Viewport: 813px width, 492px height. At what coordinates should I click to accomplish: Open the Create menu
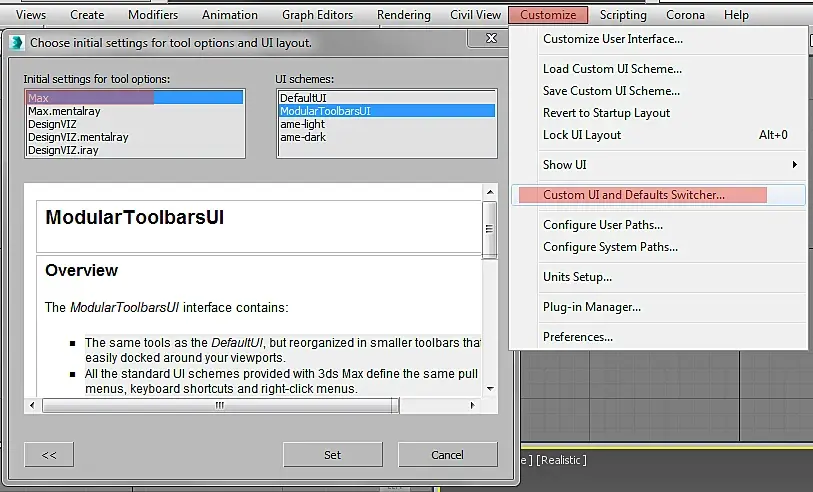pyautogui.click(x=87, y=15)
